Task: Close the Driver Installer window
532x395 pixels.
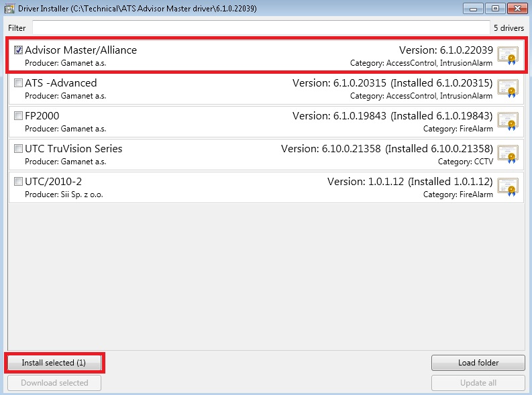Action: [x=517, y=9]
